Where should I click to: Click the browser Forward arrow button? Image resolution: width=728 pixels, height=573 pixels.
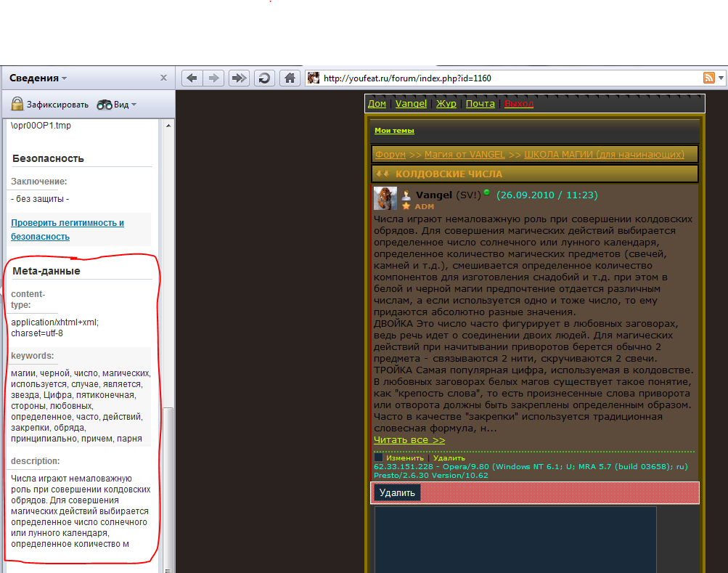pyautogui.click(x=213, y=78)
